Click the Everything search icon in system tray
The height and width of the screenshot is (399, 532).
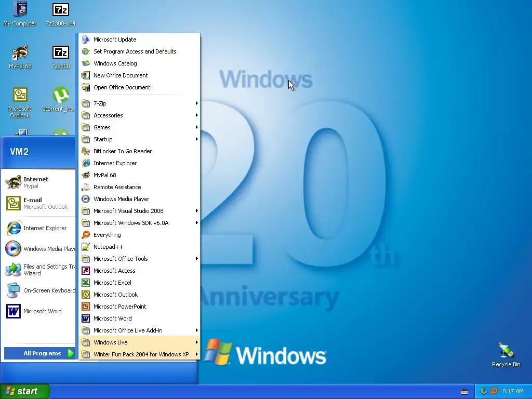click(494, 391)
